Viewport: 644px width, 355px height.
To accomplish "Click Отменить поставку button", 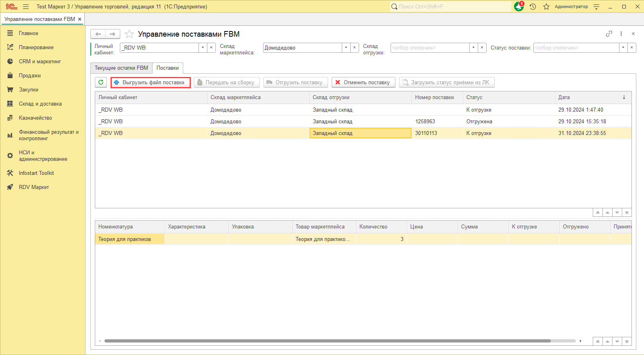I will coord(364,82).
